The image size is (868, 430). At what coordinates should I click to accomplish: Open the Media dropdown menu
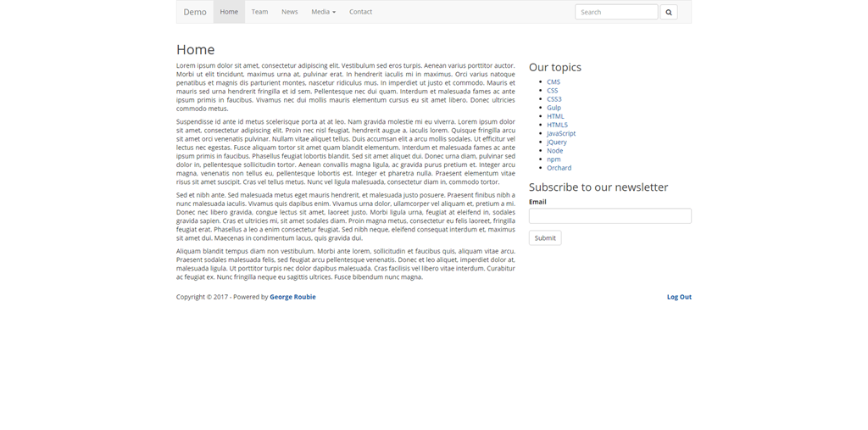click(x=323, y=12)
